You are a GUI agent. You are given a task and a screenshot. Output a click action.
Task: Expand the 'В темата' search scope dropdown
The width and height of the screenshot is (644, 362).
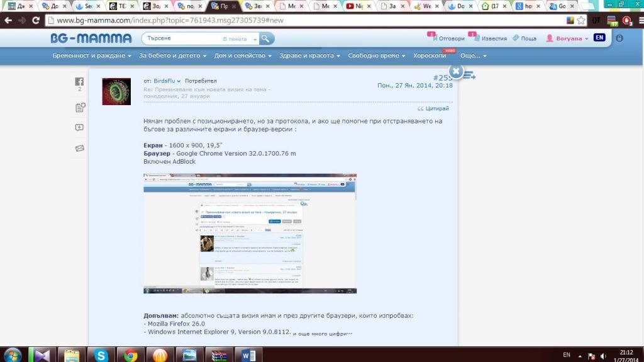[240, 39]
